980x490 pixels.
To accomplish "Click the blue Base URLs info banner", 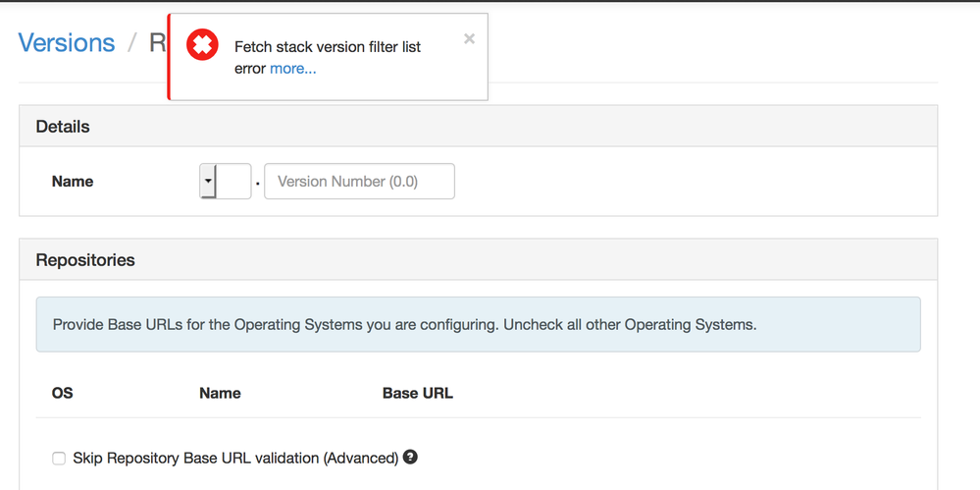I will tap(478, 324).
